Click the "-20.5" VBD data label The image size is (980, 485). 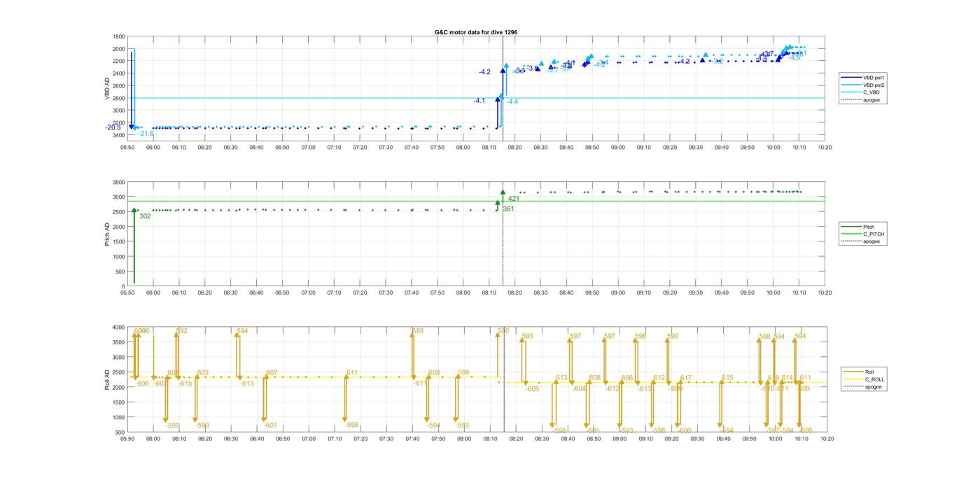(113, 127)
